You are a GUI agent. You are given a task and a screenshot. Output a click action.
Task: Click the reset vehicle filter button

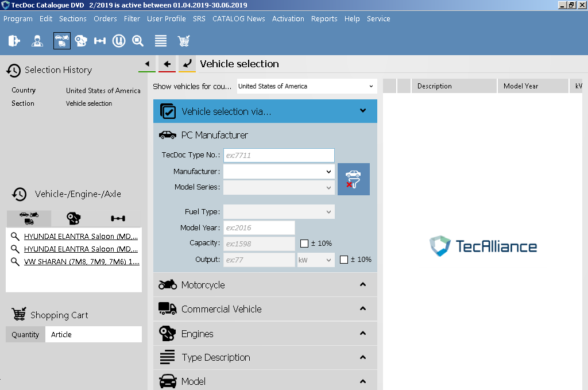(x=354, y=179)
